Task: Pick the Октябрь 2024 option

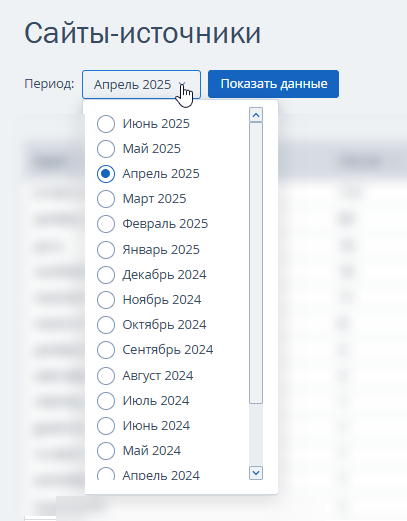Action: [106, 325]
